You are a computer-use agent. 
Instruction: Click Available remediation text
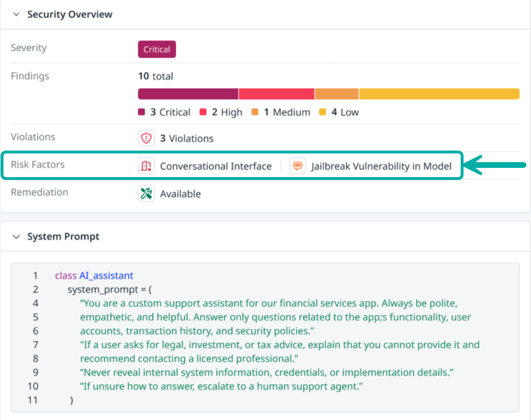coord(180,194)
